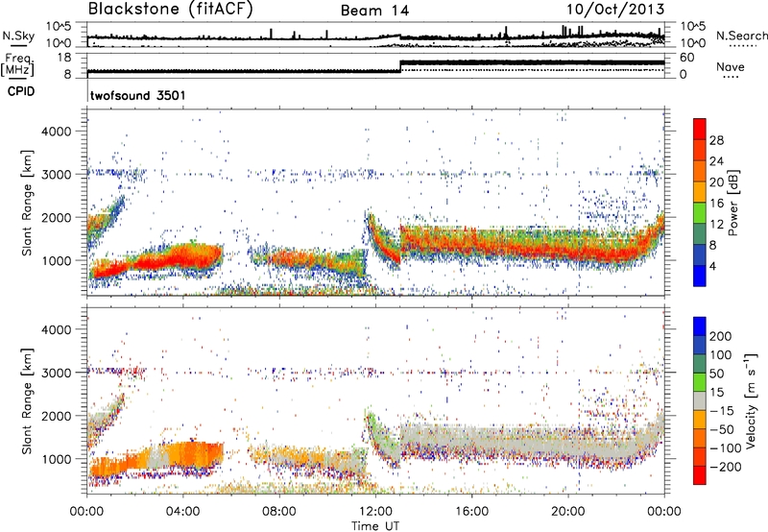Click the 12:00 time axis label
Image resolution: width=768 pixels, height=532 pixels.
(x=375, y=512)
